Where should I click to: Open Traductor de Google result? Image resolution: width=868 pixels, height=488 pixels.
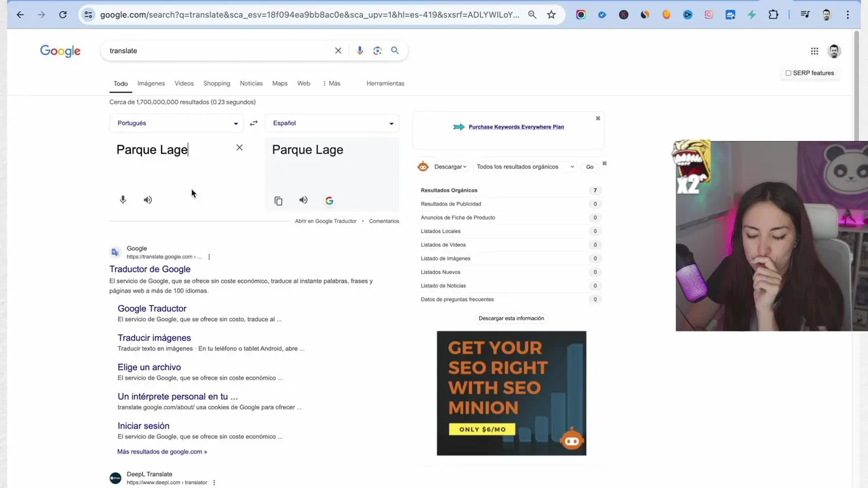tap(150, 269)
